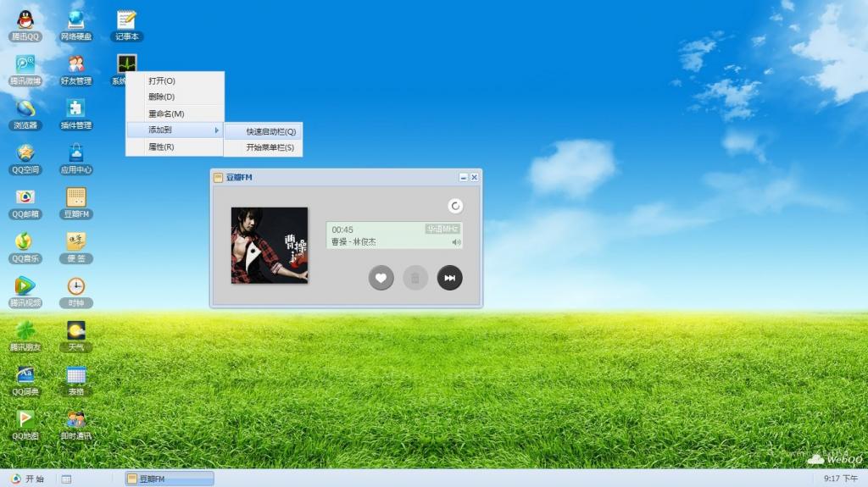Image resolution: width=868 pixels, height=487 pixels.
Task: Open the QQ音乐 music icon
Action: click(25, 247)
